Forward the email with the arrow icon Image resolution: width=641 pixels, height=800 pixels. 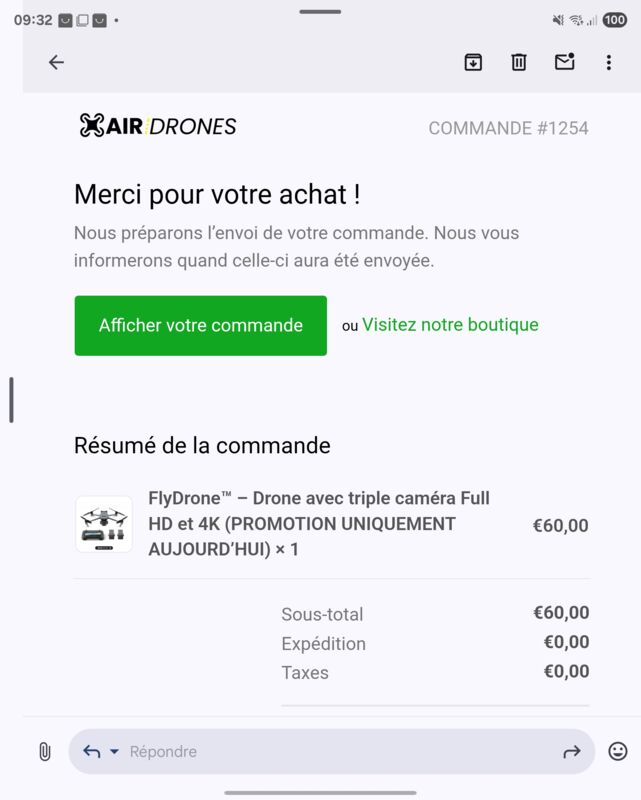[572, 752]
